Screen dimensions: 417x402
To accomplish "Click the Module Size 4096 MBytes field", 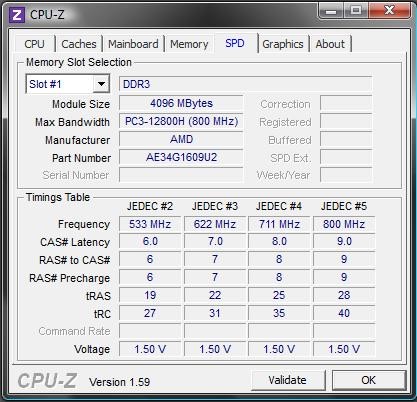I will pos(181,103).
